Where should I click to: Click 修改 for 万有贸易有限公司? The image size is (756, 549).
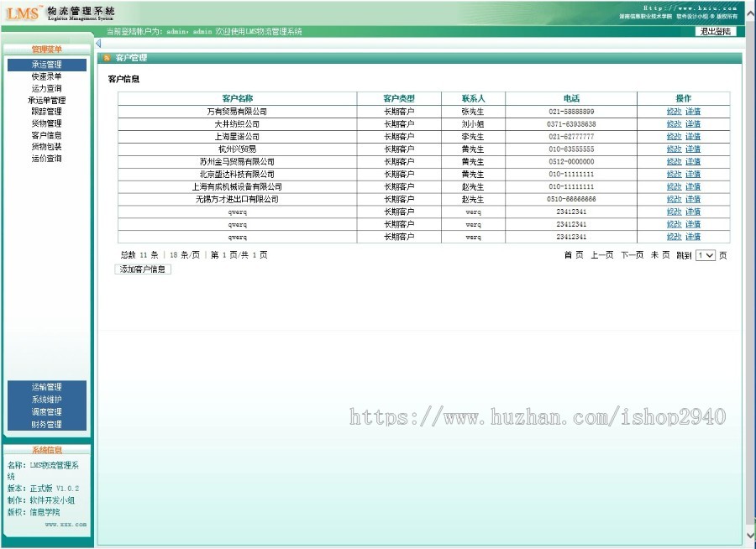coord(674,112)
